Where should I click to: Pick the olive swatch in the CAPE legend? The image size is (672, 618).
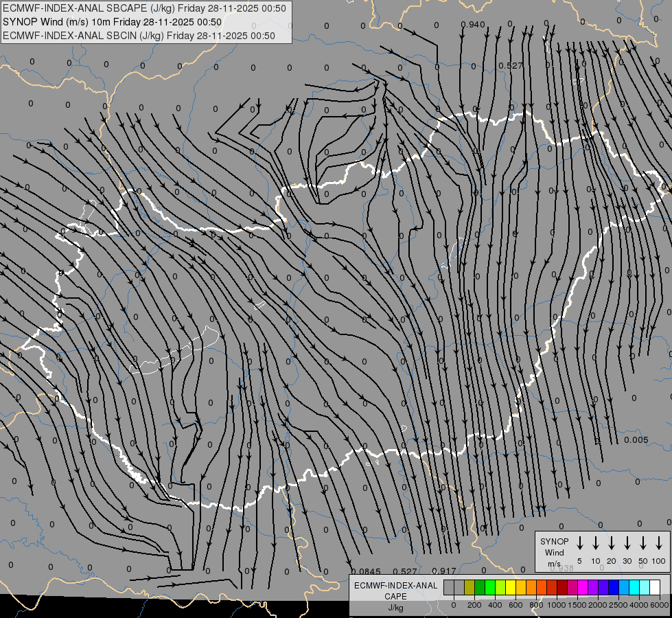[x=470, y=587]
